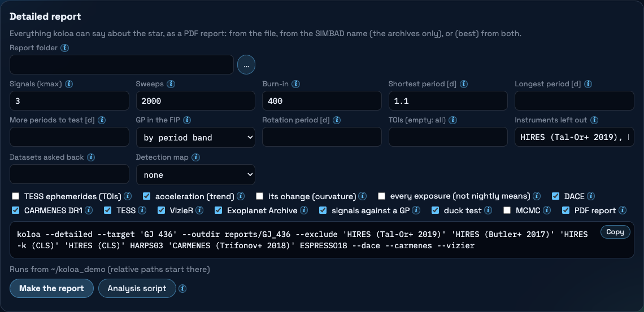Click Analysis script button

click(137, 288)
